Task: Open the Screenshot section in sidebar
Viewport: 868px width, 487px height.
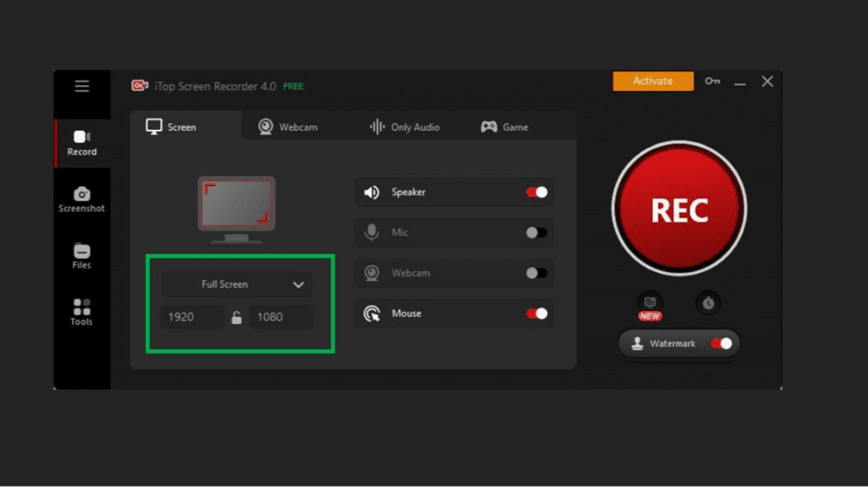Action: click(x=82, y=200)
